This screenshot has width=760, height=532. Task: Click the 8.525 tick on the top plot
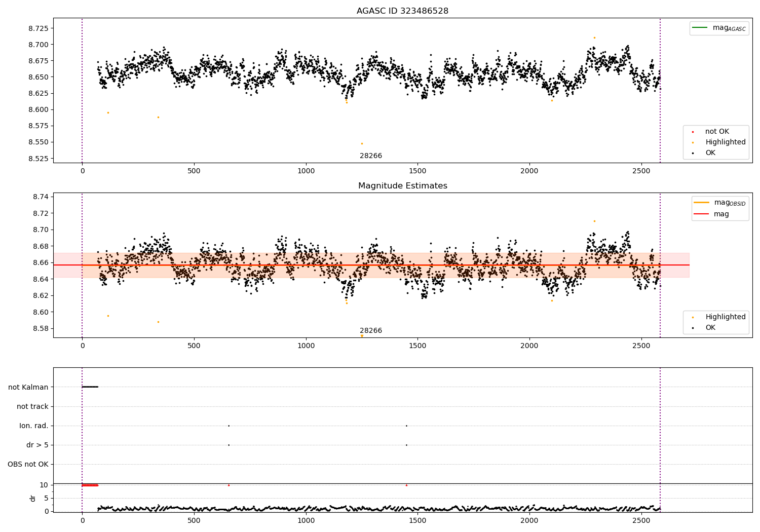[39, 159]
